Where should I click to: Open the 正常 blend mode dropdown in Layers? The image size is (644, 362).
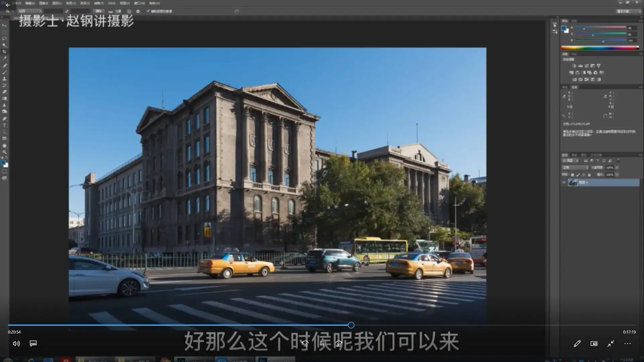point(575,167)
